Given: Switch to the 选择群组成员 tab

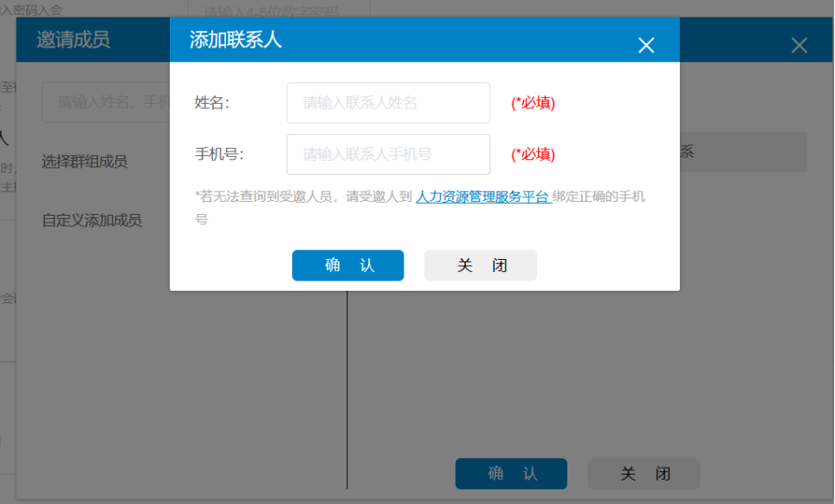Looking at the screenshot, I should [x=85, y=162].
